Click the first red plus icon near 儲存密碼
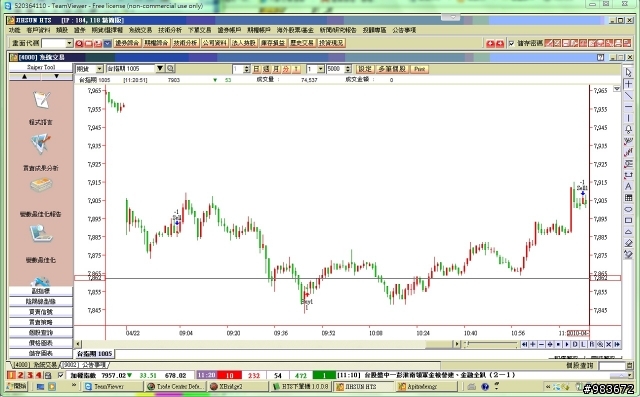Screen dimensions: 640x397 tap(491, 43)
